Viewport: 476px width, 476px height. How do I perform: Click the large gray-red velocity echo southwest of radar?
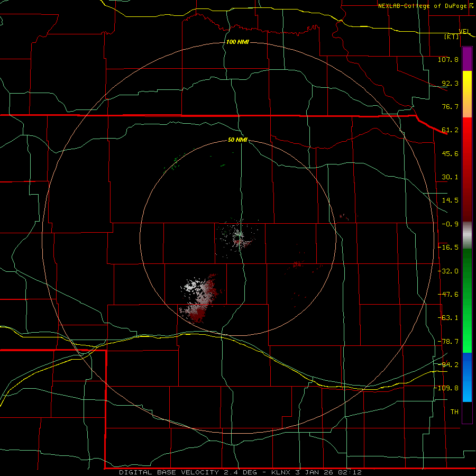point(200,297)
